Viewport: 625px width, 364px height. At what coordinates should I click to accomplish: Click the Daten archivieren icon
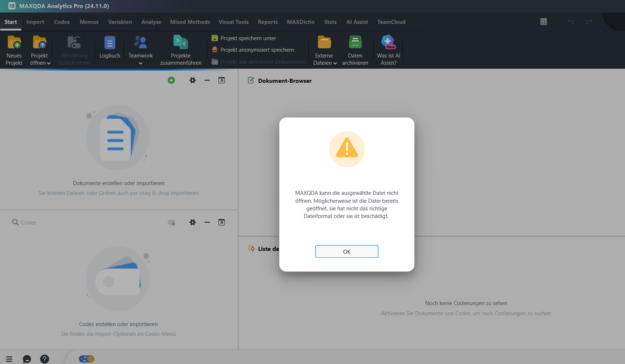[355, 42]
